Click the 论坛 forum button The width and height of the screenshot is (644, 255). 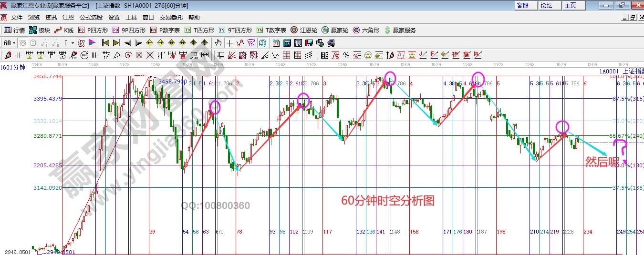coord(546,5)
